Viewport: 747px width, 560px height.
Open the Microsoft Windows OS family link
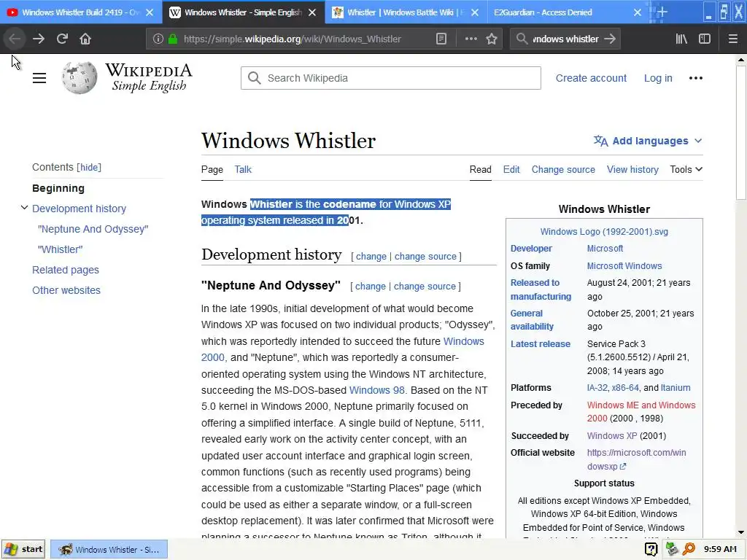pyautogui.click(x=624, y=265)
